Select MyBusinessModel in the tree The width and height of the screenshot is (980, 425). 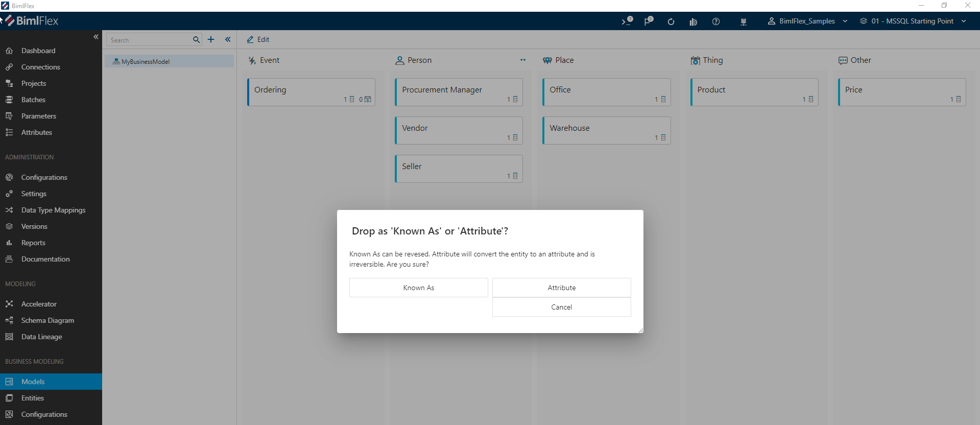(146, 61)
